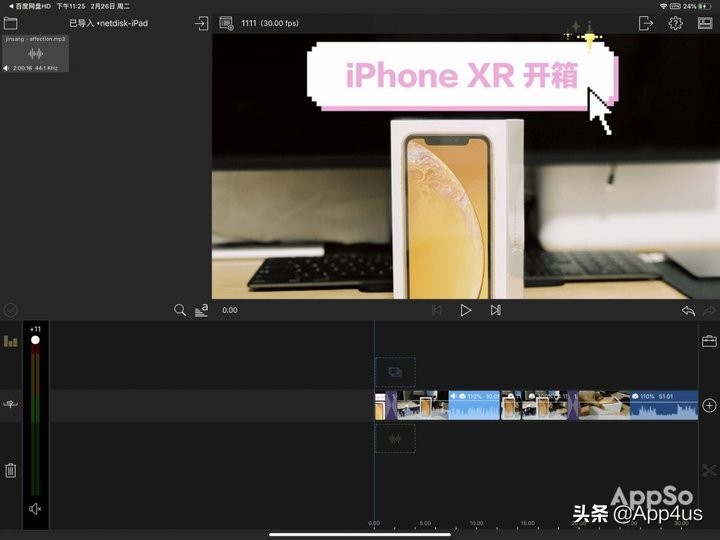Open the clip tools briefcase icon
Screen dimensions: 720x540
709,341
